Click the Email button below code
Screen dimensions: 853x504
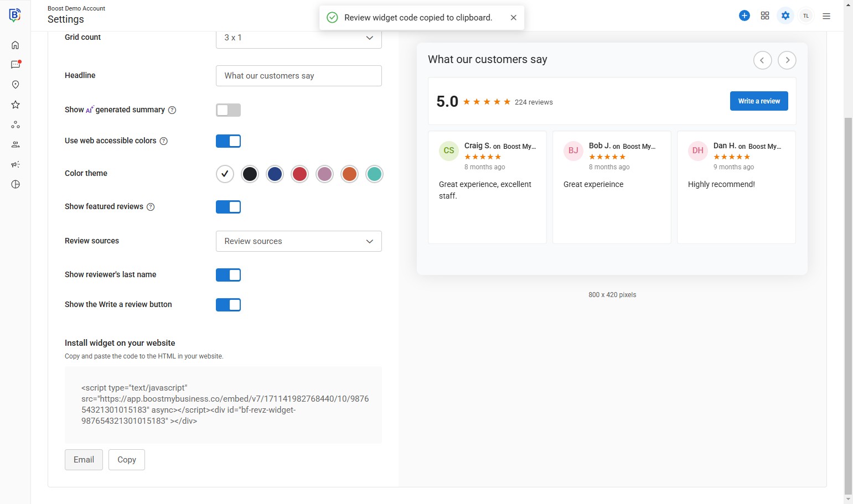tap(84, 460)
